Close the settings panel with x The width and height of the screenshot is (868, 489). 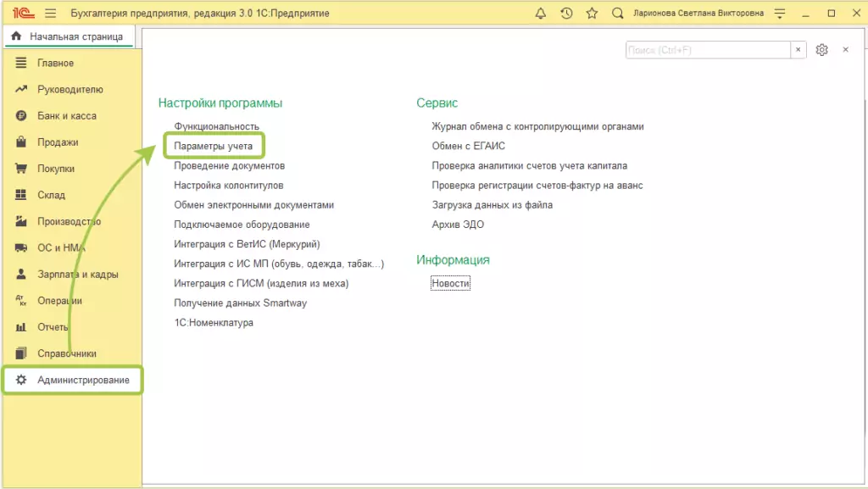click(x=845, y=50)
